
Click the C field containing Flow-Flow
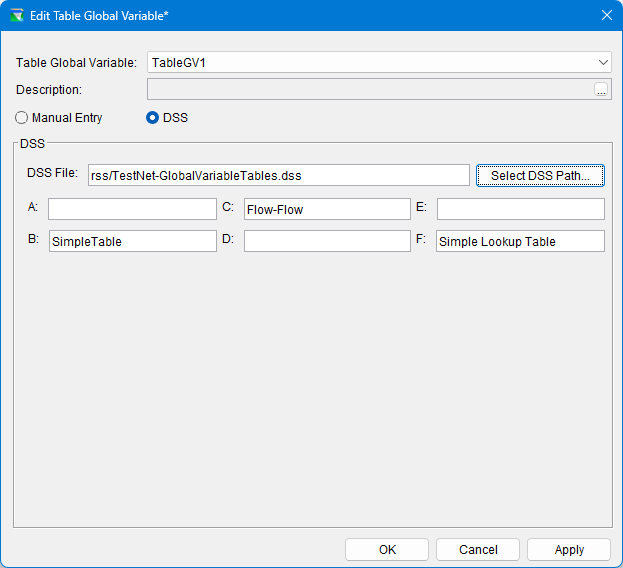[327, 209]
